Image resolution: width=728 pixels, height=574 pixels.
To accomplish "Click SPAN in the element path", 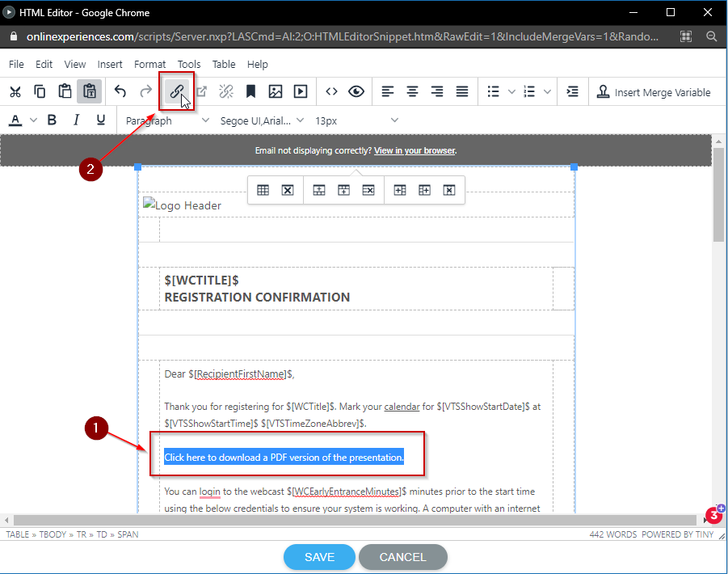I will pos(128,534).
